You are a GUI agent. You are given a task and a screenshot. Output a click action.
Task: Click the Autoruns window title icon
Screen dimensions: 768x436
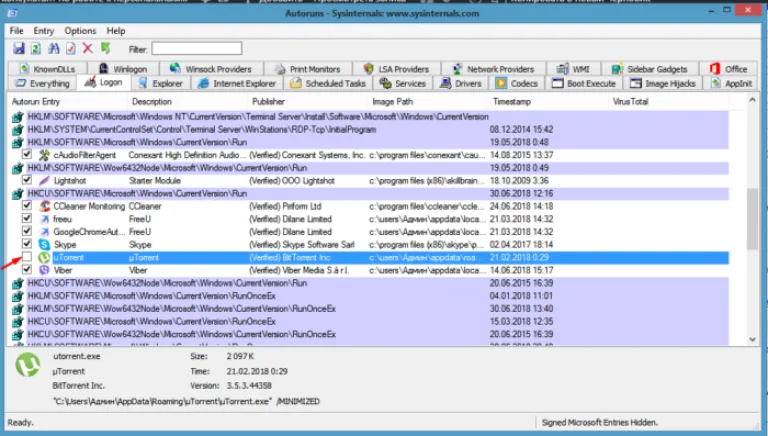click(x=13, y=13)
